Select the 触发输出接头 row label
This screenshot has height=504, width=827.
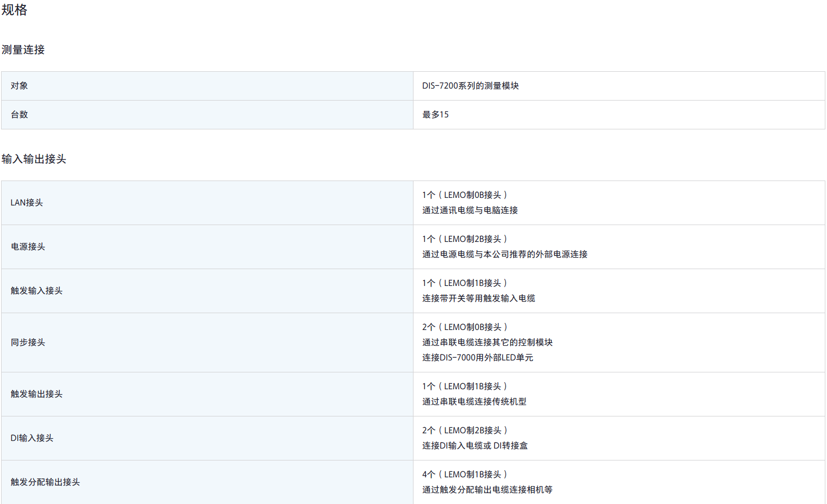[36, 394]
